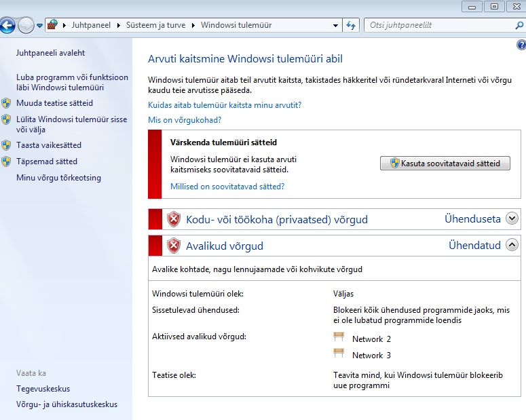Click the shield icon beside Täpsemad sätted
This screenshot has width=526, height=420.
6,161
